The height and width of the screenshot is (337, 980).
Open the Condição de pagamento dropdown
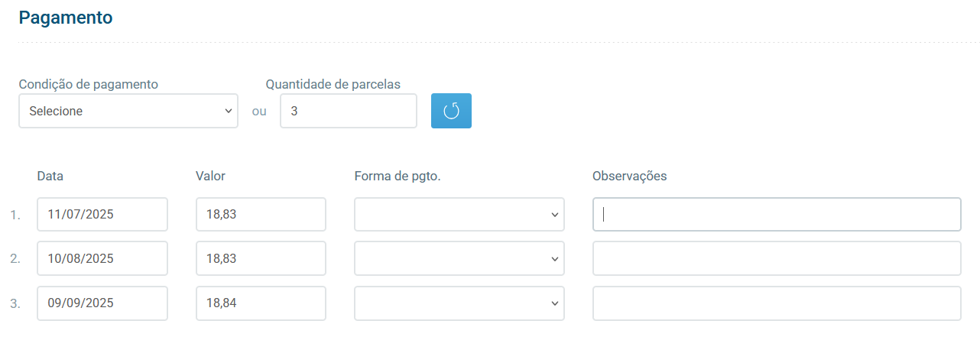pyautogui.click(x=128, y=111)
